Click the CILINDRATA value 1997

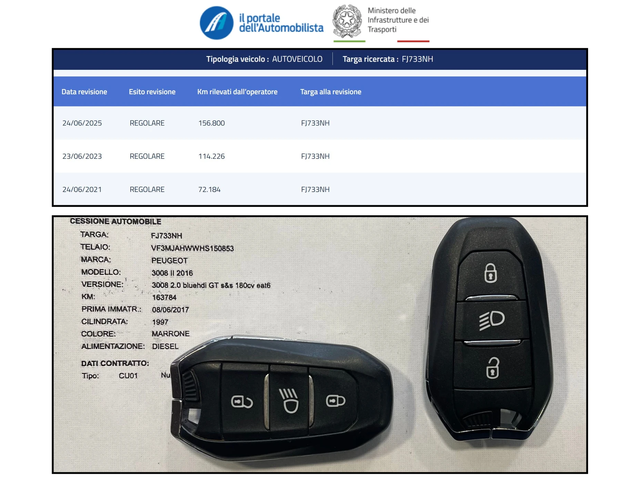(x=160, y=322)
